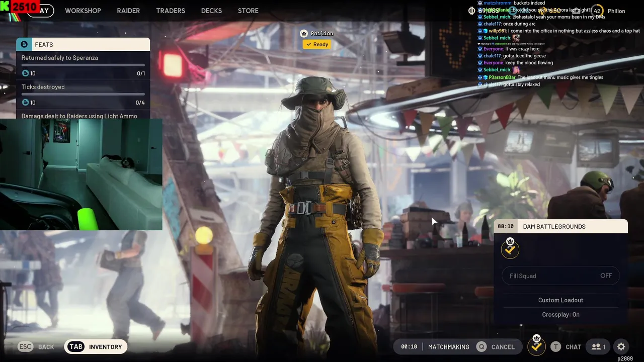Click the Philion profile name top right
This screenshot has height=362, width=644.
pos(616,11)
